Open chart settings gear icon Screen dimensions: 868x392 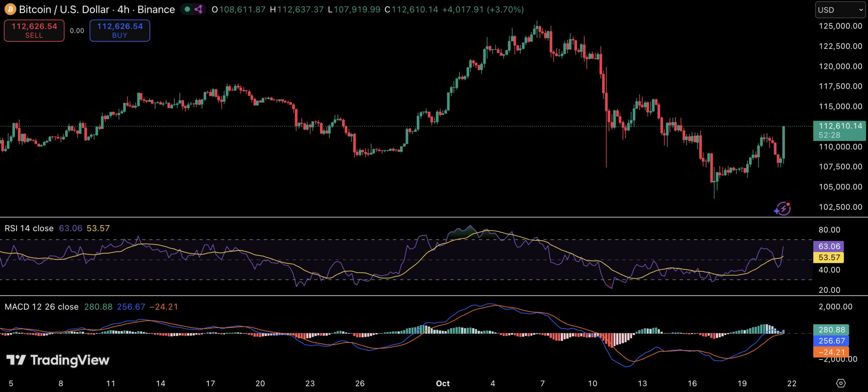841,383
